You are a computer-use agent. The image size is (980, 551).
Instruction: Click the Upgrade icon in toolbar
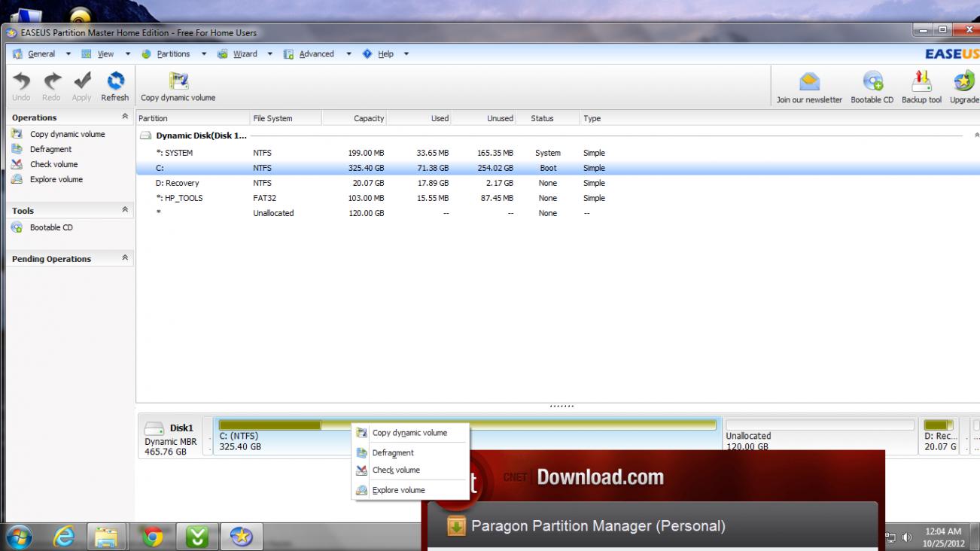click(963, 81)
